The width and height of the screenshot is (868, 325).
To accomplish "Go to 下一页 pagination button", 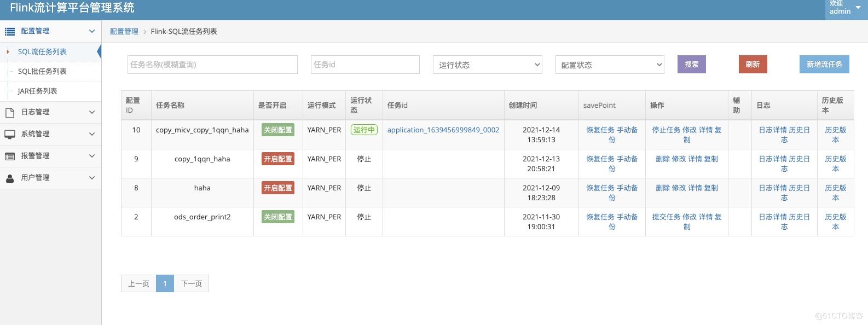I will click(192, 283).
